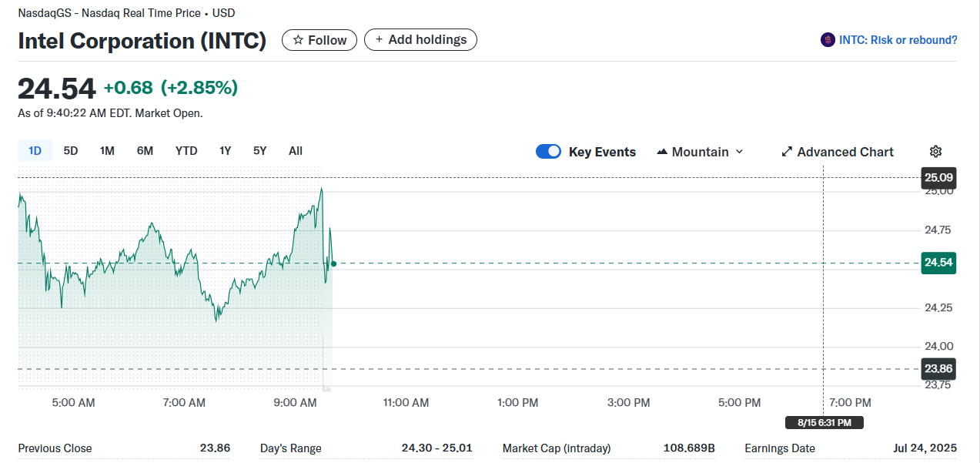
Task: Click the 24.54 current price label on chart axis
Action: 938,263
